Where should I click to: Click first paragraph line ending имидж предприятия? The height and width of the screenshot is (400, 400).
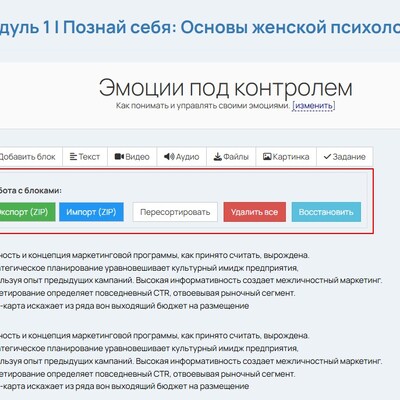(x=149, y=268)
